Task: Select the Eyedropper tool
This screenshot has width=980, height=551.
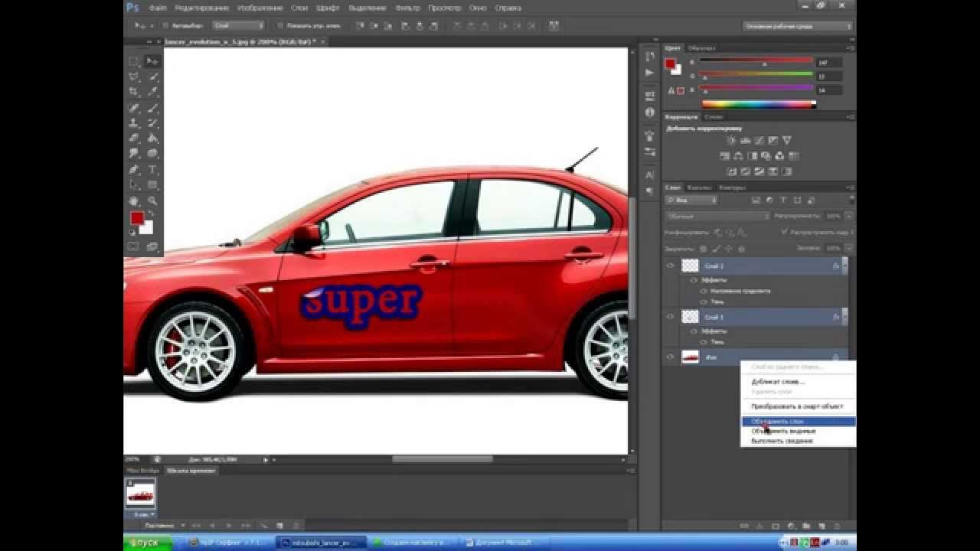Action: coord(152,92)
